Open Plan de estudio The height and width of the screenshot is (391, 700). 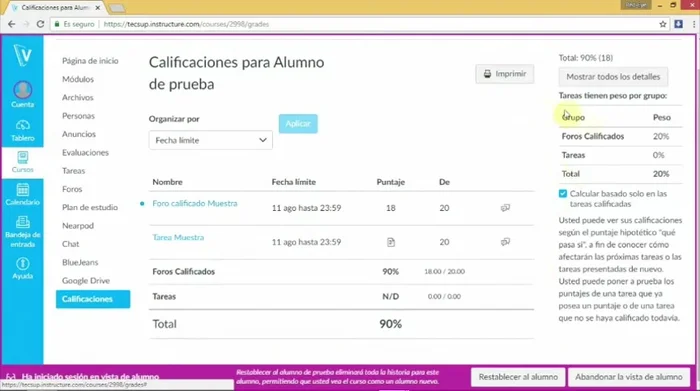coord(90,207)
